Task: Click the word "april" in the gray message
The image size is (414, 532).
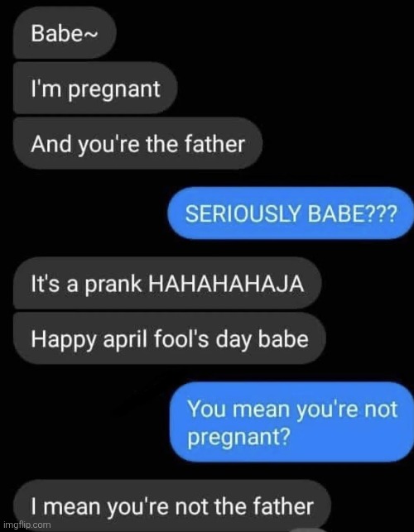Action: click(125, 339)
